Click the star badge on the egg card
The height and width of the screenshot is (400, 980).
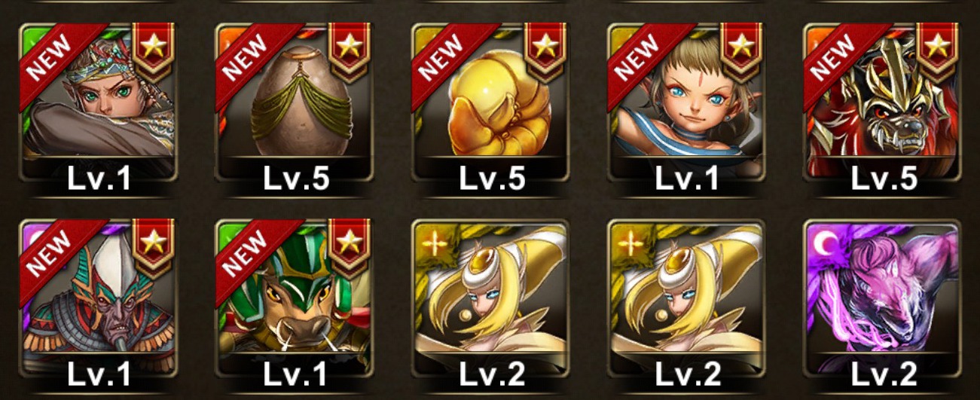coord(349,50)
